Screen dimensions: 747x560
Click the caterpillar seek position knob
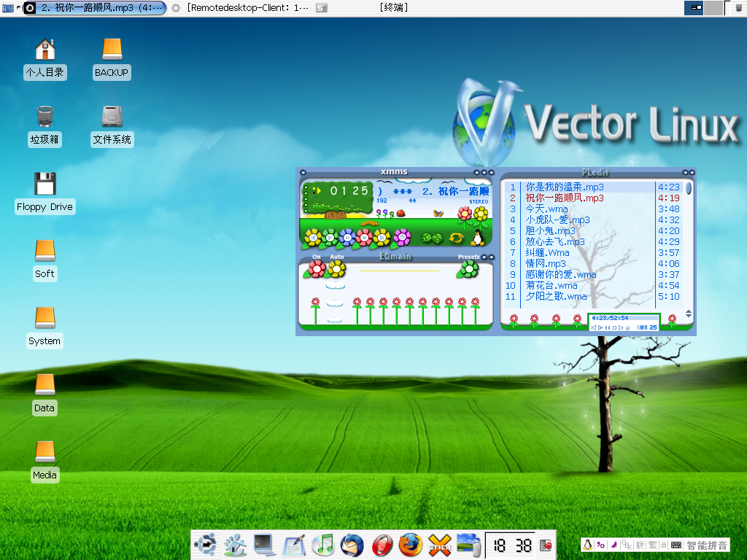pos(370,223)
